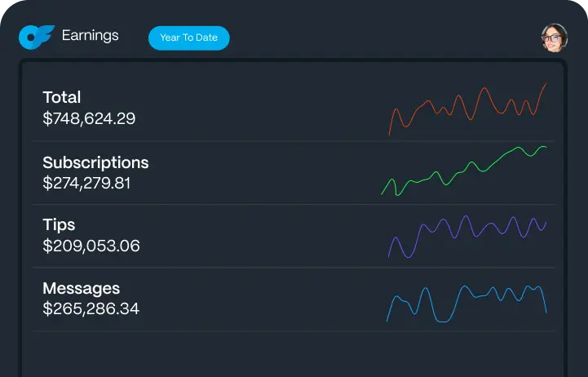
Task: Click the $748,624.29 total amount
Action: (89, 119)
